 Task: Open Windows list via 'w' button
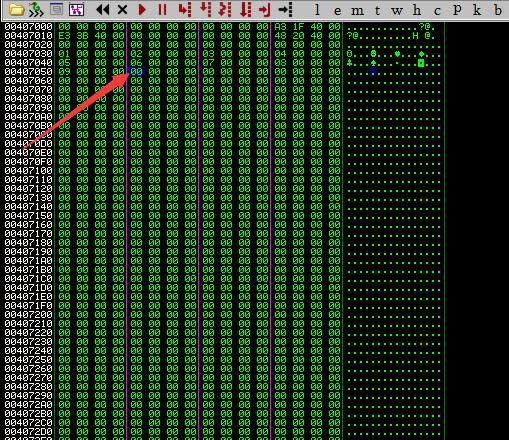397,11
